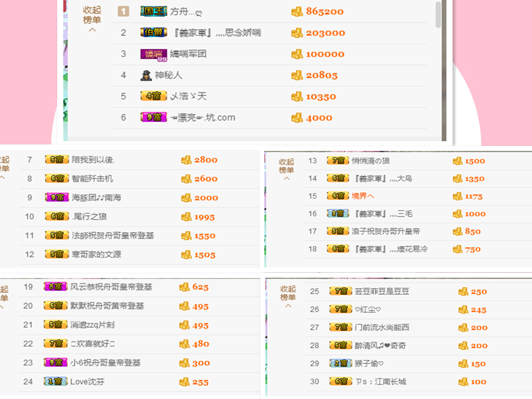Select the orange name 境界 at rank 15
Screen dimensions: 532x399
pos(363,196)
